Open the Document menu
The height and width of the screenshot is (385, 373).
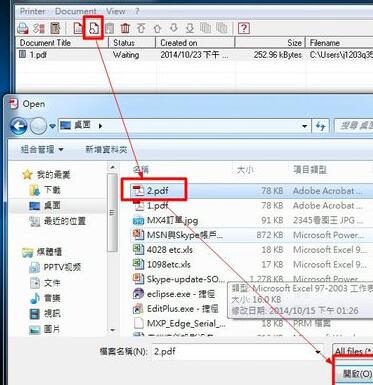click(76, 11)
